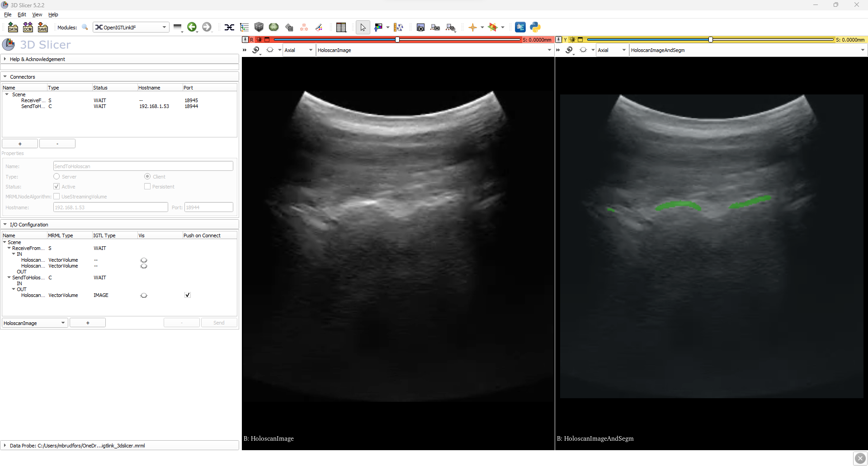Open the Edit menu

[x=22, y=14]
